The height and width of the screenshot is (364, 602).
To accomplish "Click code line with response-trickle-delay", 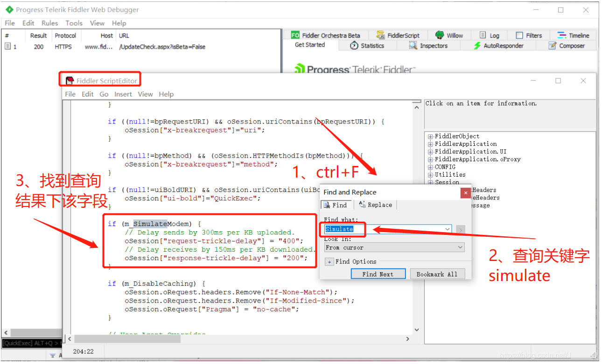I will tap(216, 258).
